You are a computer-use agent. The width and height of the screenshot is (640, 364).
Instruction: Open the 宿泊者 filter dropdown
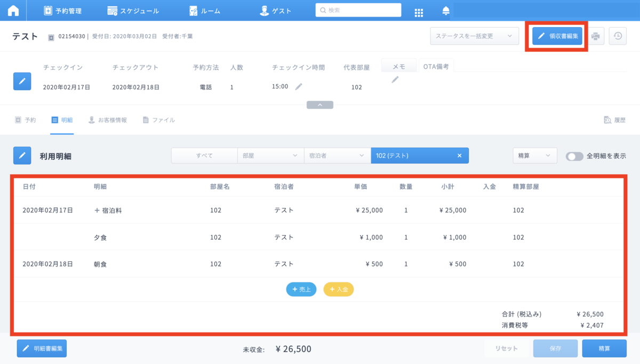pos(337,156)
